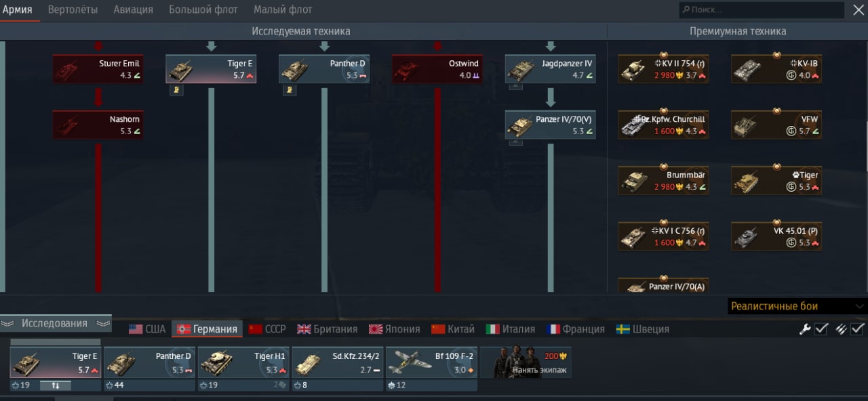The image size is (868, 401).
Task: Toggle the wrench repair checkbox
Action: [x=821, y=329]
